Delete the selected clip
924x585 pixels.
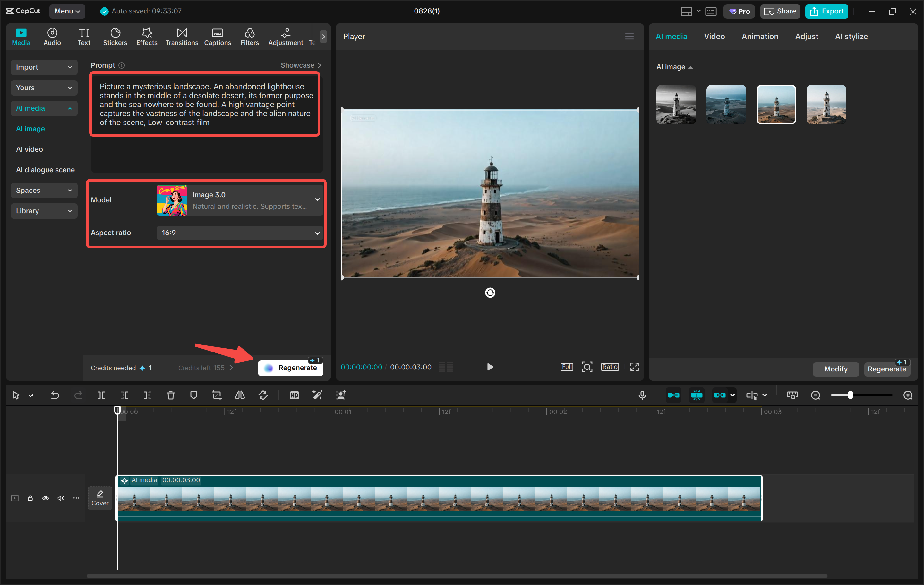pyautogui.click(x=170, y=395)
